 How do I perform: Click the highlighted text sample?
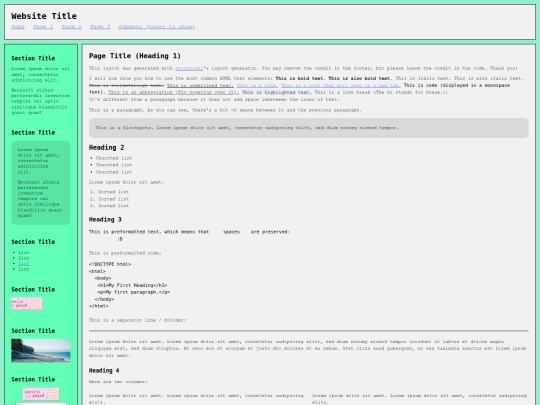[276, 92]
